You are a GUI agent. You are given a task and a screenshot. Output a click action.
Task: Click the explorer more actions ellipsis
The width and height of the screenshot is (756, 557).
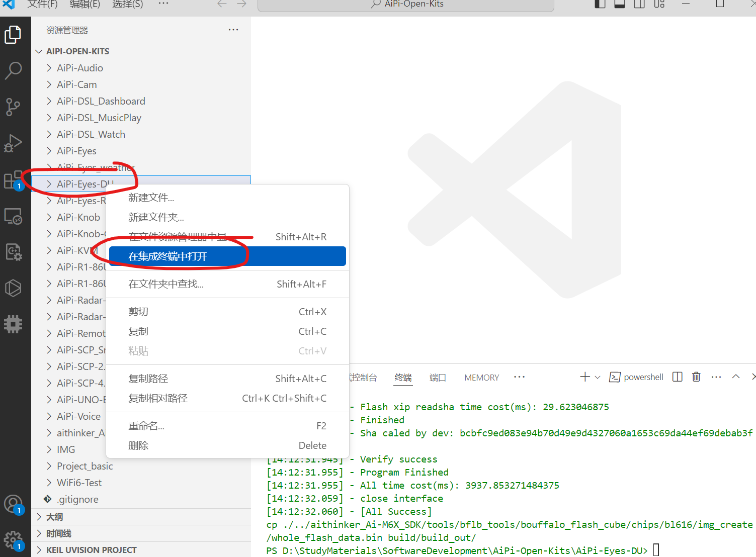pos(233,30)
